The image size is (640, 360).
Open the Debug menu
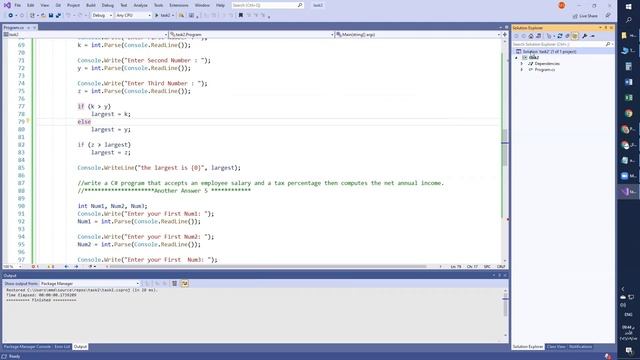click(108, 5)
